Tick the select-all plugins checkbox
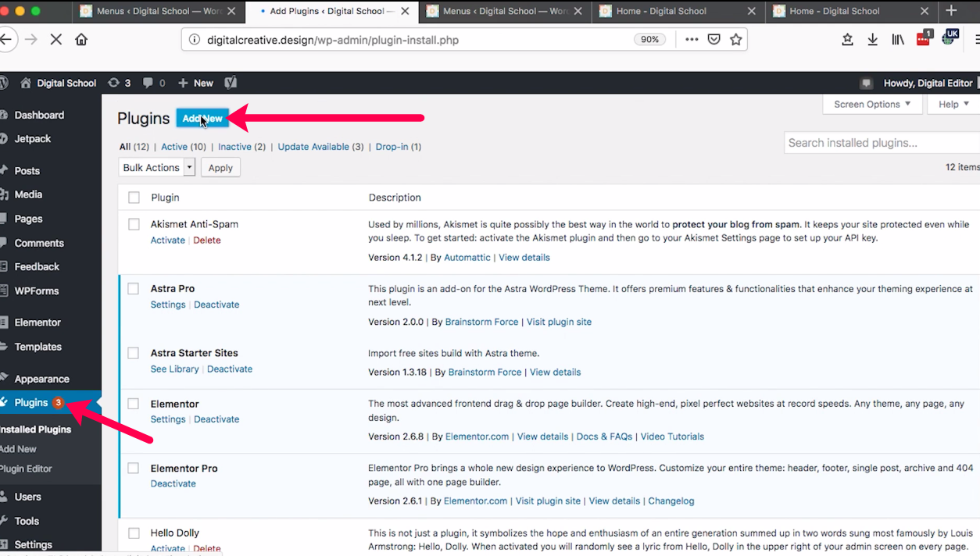This screenshot has width=980, height=556. (x=134, y=198)
